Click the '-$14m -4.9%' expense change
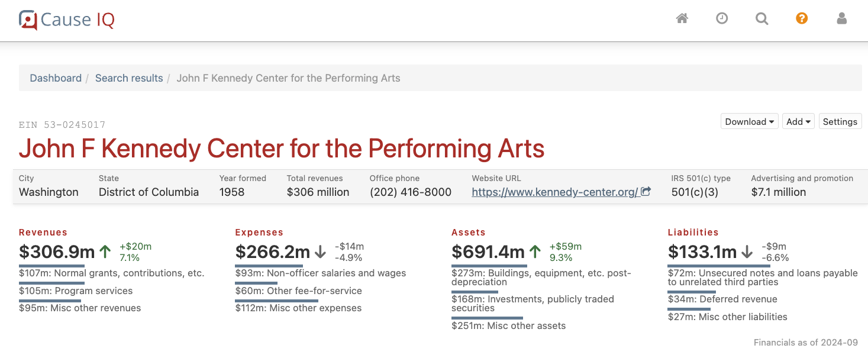The width and height of the screenshot is (868, 358). point(349,252)
